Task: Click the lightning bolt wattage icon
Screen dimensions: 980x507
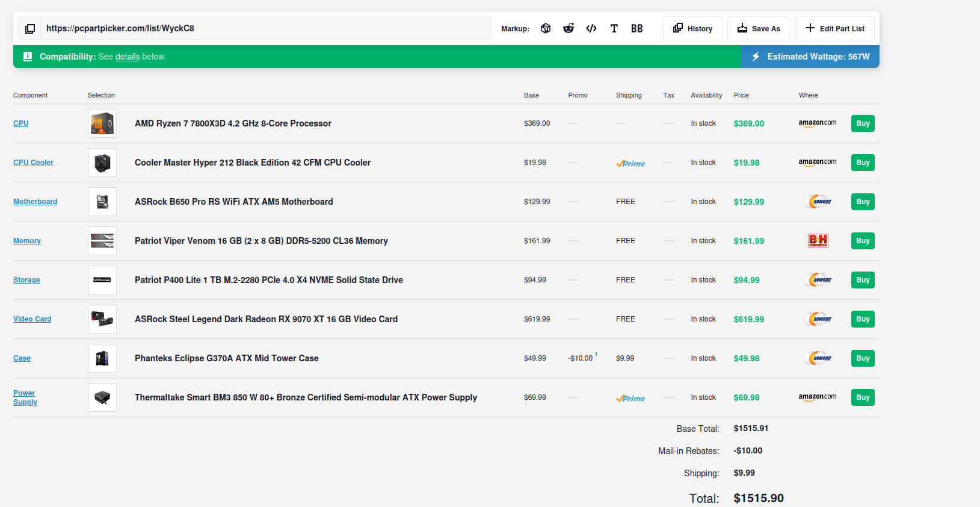Action: [x=756, y=57]
